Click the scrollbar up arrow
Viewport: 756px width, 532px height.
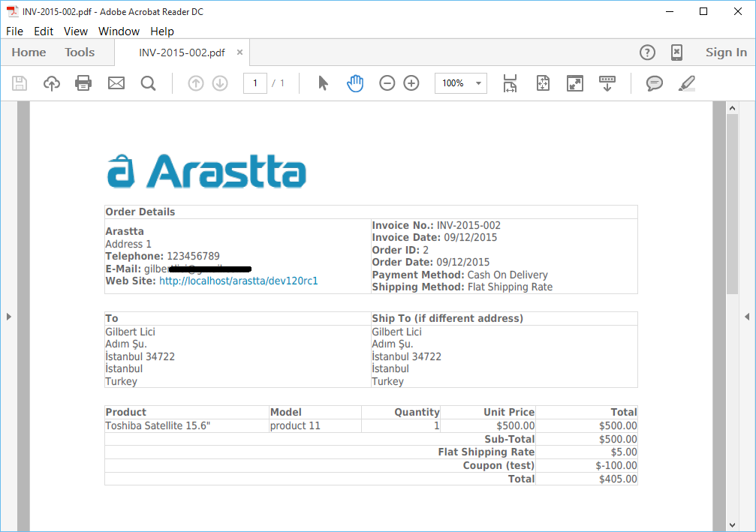coord(733,108)
